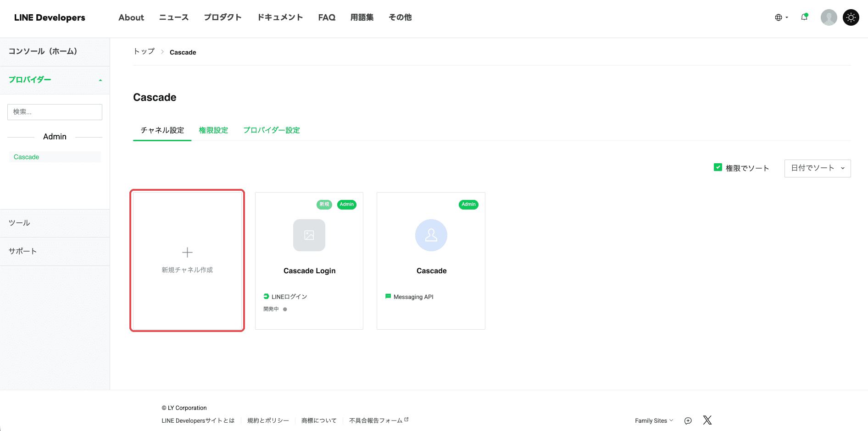Click the 新規 badge on Cascade Login
This screenshot has width=868, height=431.
(x=324, y=204)
